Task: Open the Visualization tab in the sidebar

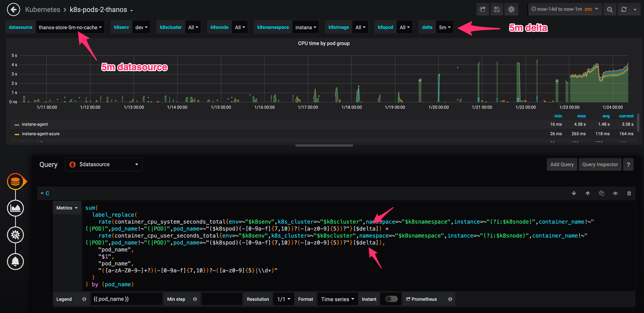Action: [15, 208]
